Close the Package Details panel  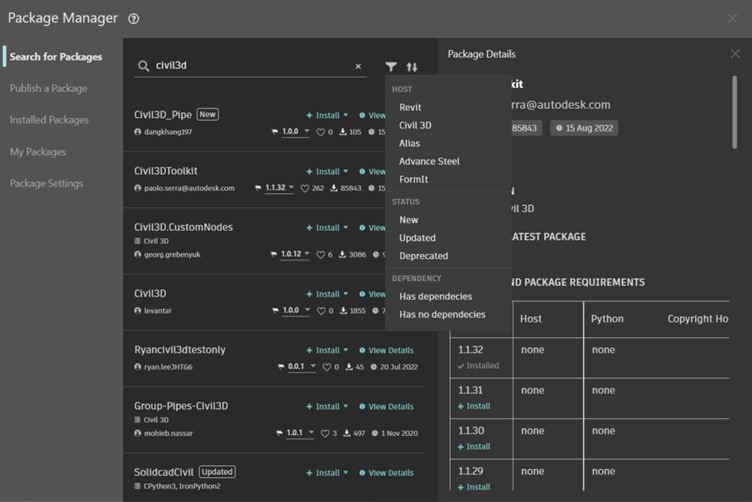click(x=735, y=54)
